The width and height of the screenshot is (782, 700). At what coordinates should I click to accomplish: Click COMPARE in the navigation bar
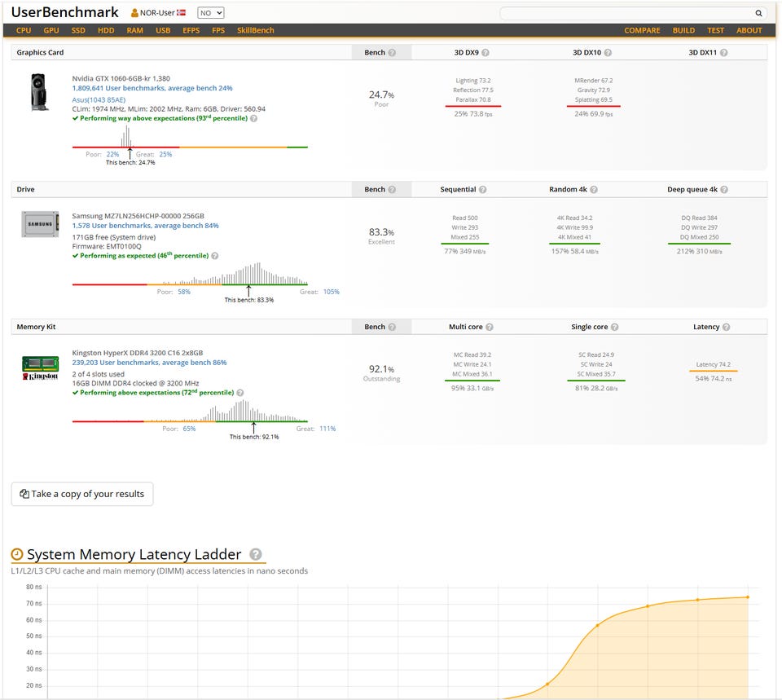tap(642, 30)
